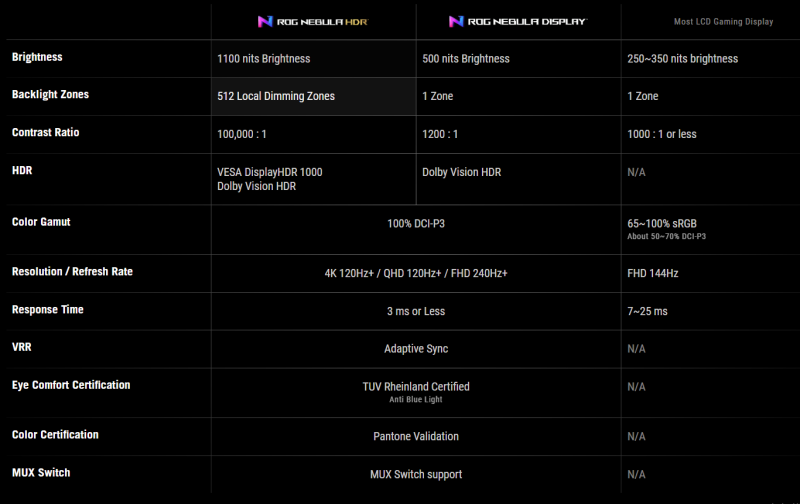
Task: Click the Color Gamut row label
Action: click(x=41, y=222)
